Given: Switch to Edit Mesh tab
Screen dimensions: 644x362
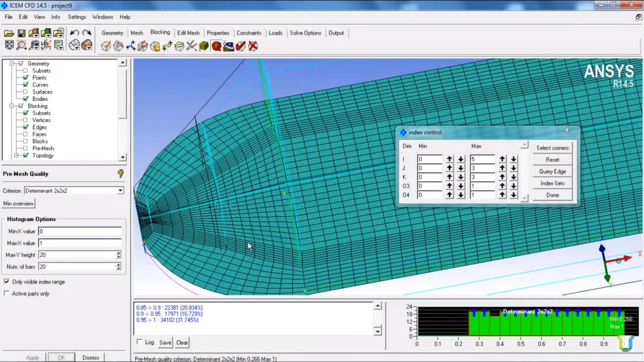Looking at the screenshot, I should (x=188, y=33).
